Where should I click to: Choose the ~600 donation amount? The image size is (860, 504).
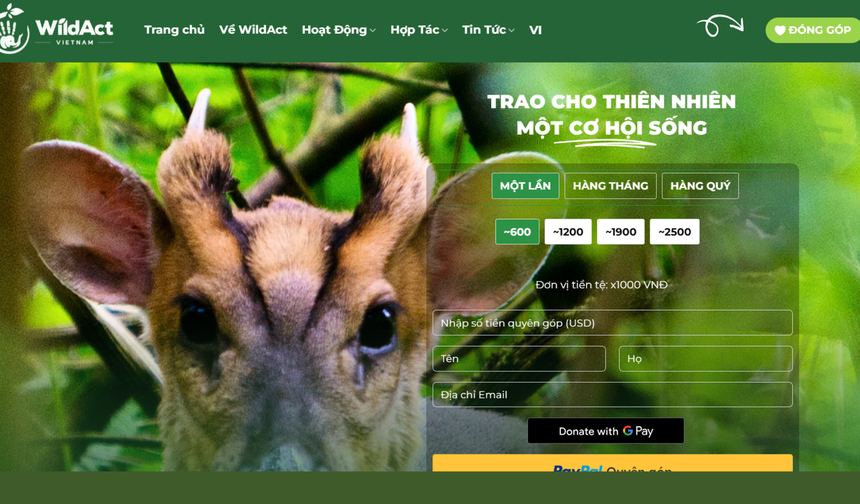click(x=517, y=232)
